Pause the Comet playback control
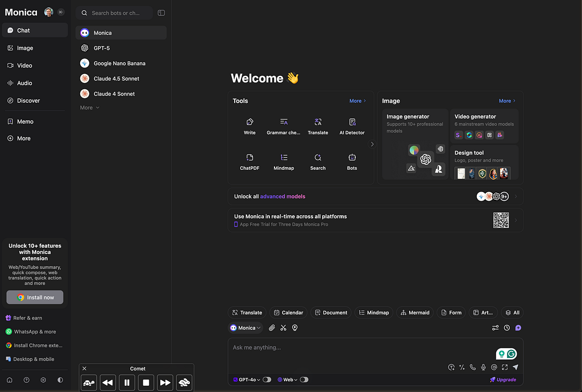 127,382
